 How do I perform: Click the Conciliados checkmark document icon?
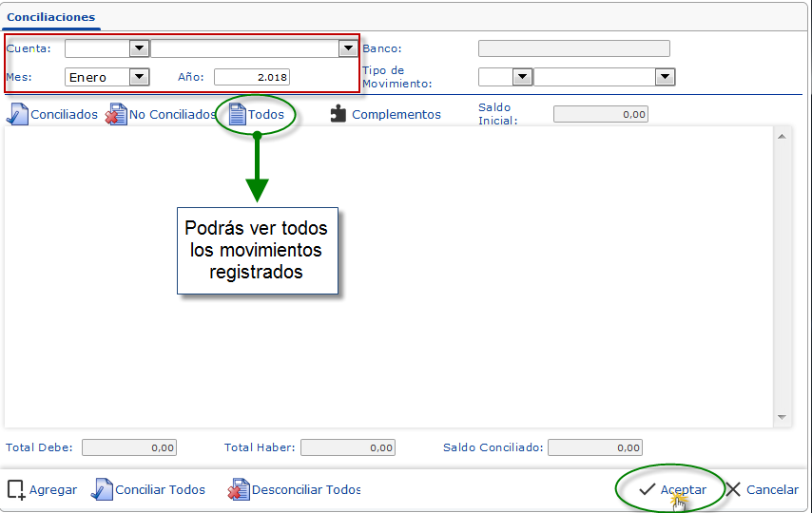(x=17, y=114)
